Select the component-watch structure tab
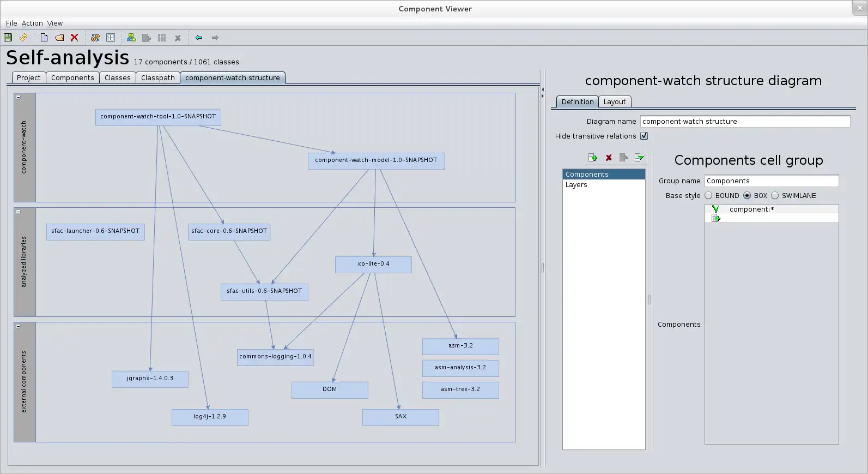This screenshot has width=868, height=474. pos(233,78)
